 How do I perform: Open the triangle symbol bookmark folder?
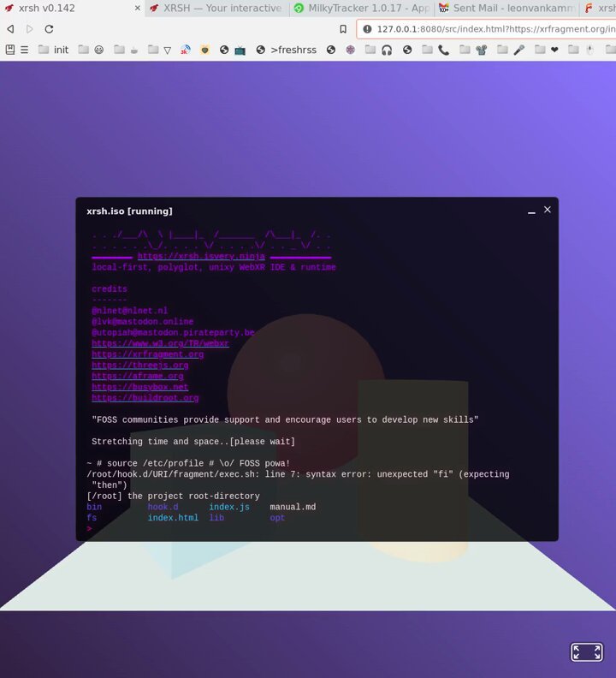pyautogui.click(x=160, y=50)
